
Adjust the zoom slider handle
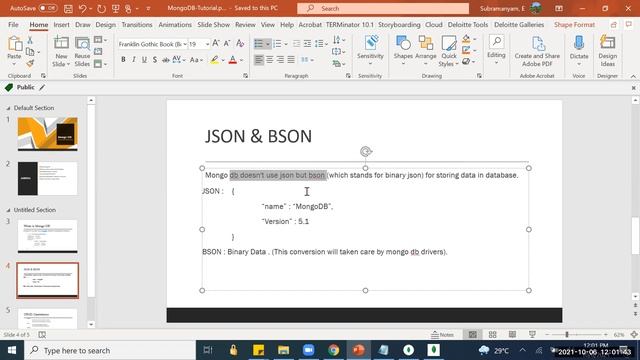tap(567, 335)
